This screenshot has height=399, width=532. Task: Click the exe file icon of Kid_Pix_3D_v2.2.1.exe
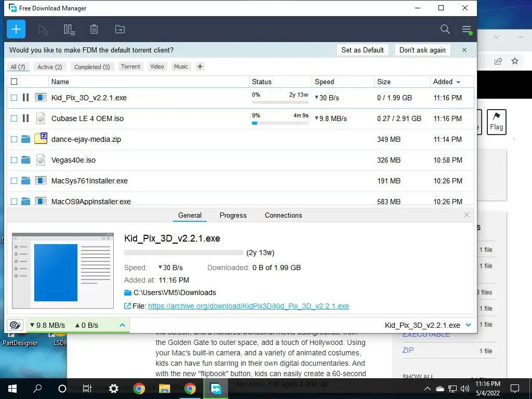point(41,98)
